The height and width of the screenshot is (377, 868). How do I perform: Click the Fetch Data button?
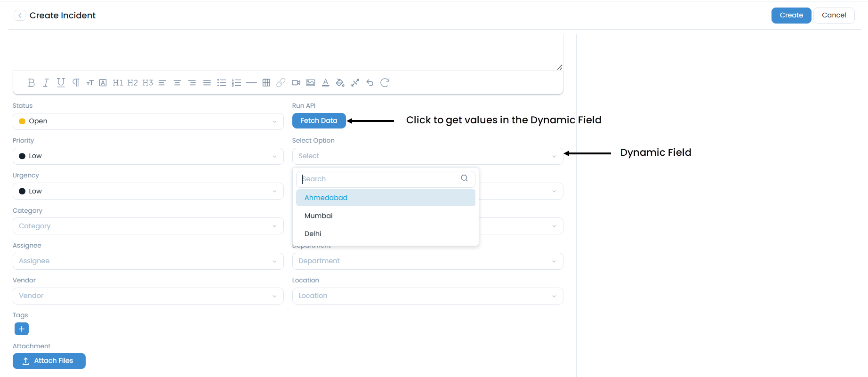click(319, 120)
